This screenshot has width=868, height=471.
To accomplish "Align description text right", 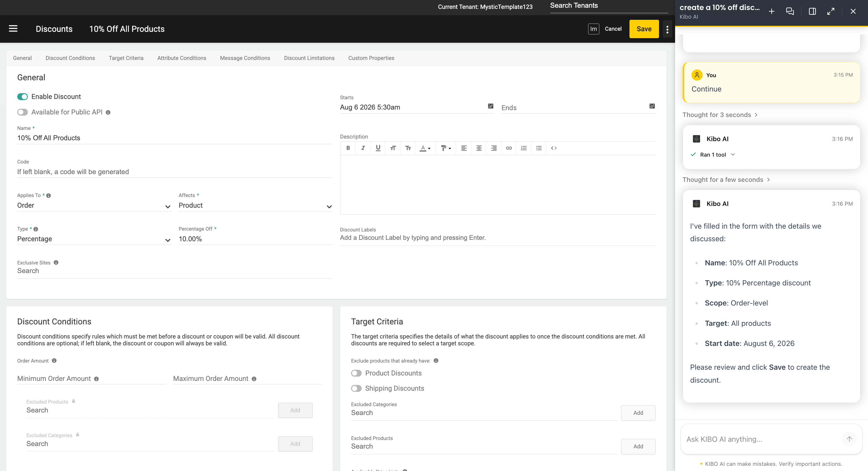I will click(x=494, y=148).
